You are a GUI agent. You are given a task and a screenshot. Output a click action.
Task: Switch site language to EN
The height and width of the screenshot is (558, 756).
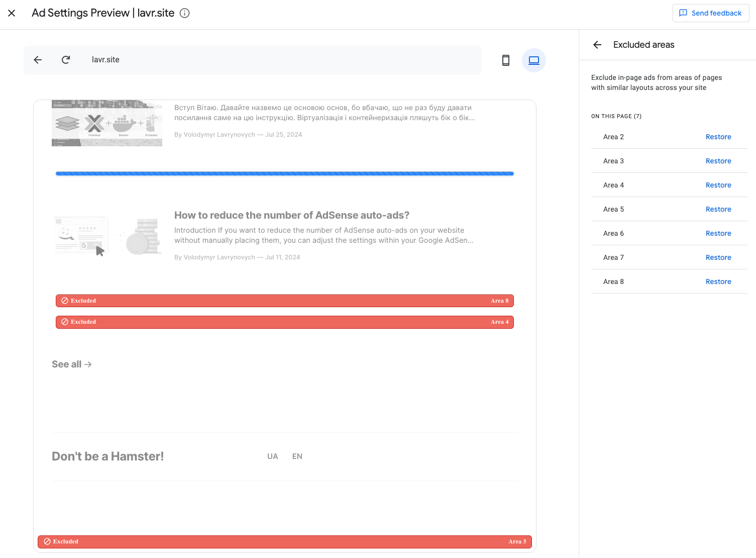click(x=297, y=456)
